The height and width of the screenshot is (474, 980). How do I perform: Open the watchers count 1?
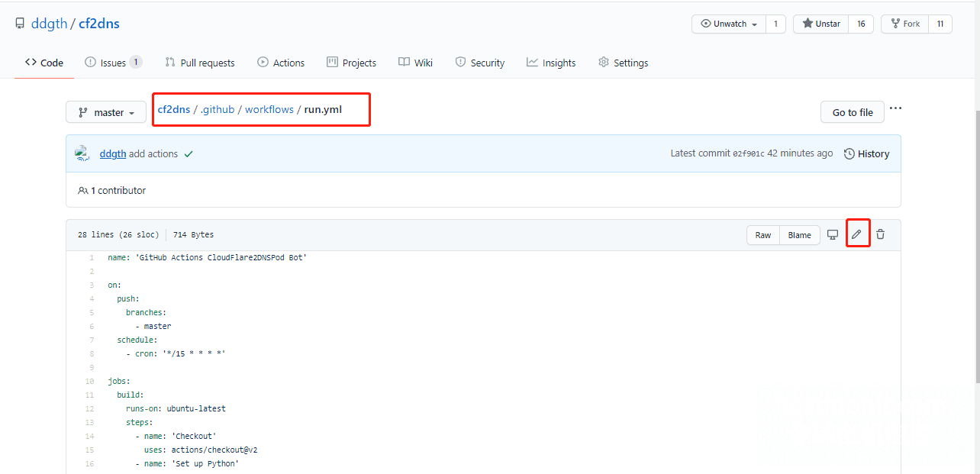tap(775, 24)
